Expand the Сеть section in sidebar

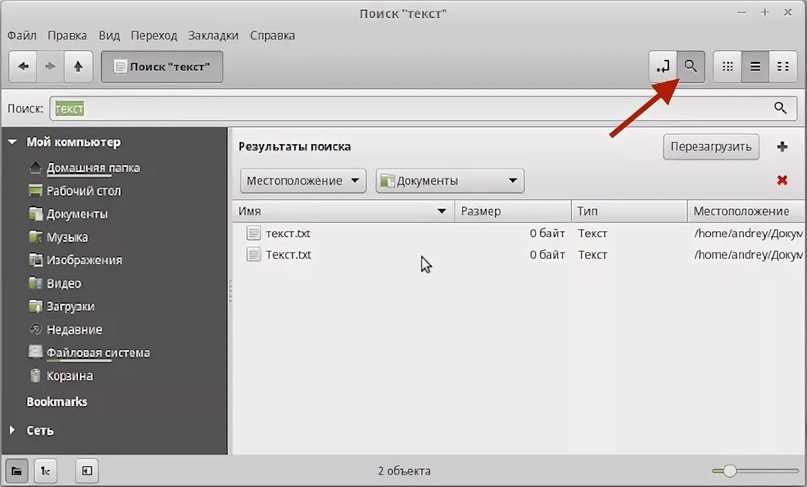[x=12, y=430]
